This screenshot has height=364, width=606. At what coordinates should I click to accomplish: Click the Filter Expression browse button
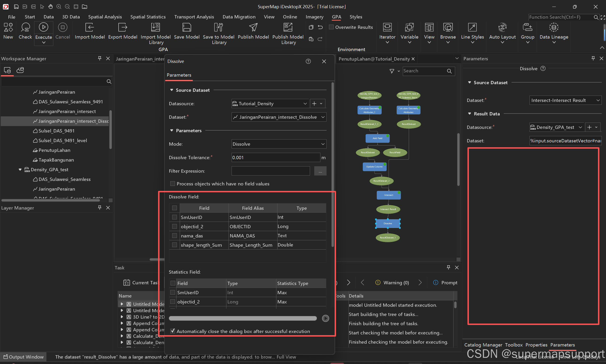[x=320, y=171]
